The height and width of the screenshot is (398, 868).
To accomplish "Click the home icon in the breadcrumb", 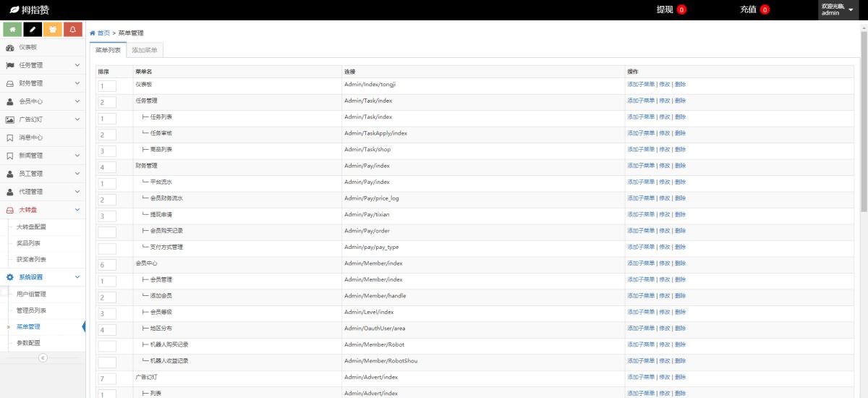I will point(93,33).
